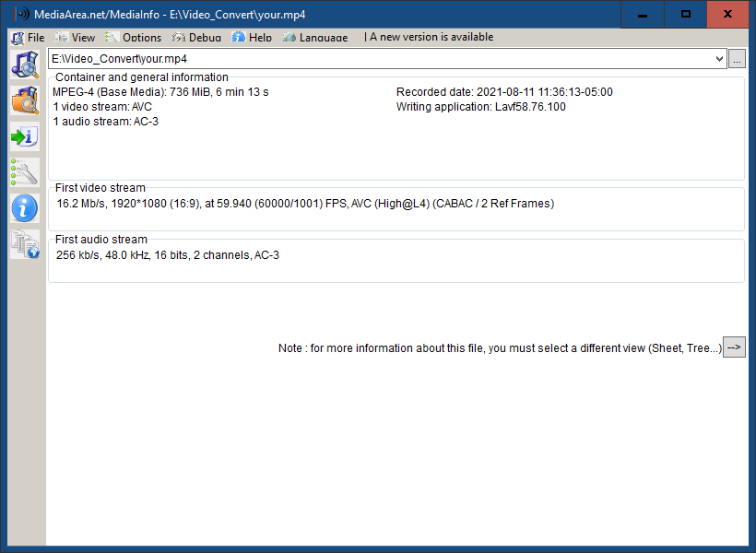Image resolution: width=756 pixels, height=553 pixels.
Task: Click the '-->' button to change view
Action: point(734,347)
